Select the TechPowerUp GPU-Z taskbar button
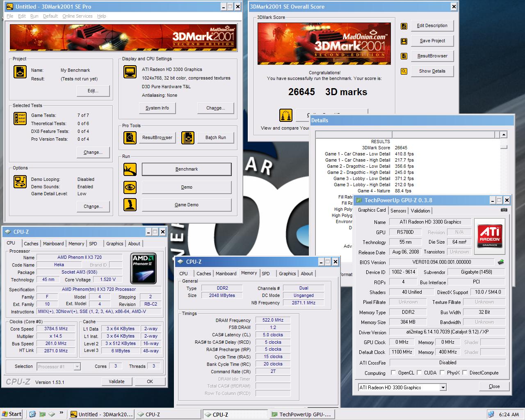The image size is (525, 420). 302,414
